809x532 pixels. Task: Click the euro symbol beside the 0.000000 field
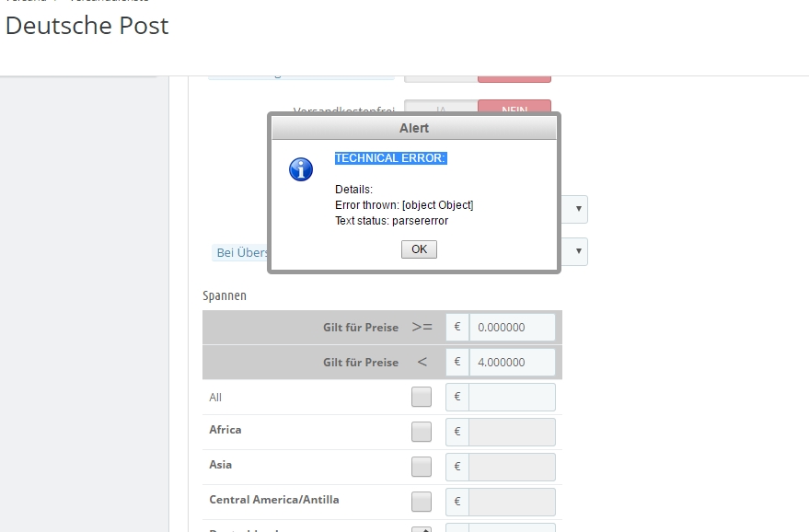pos(457,327)
